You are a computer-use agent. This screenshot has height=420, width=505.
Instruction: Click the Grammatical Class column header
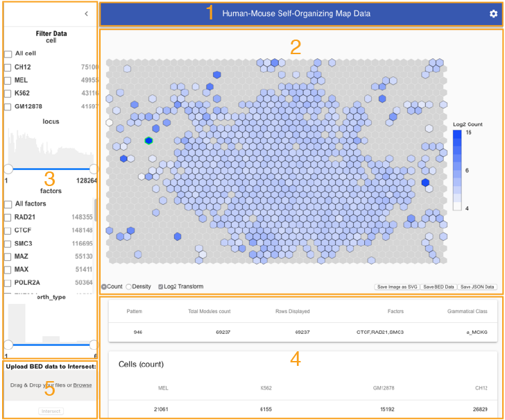[x=467, y=312]
